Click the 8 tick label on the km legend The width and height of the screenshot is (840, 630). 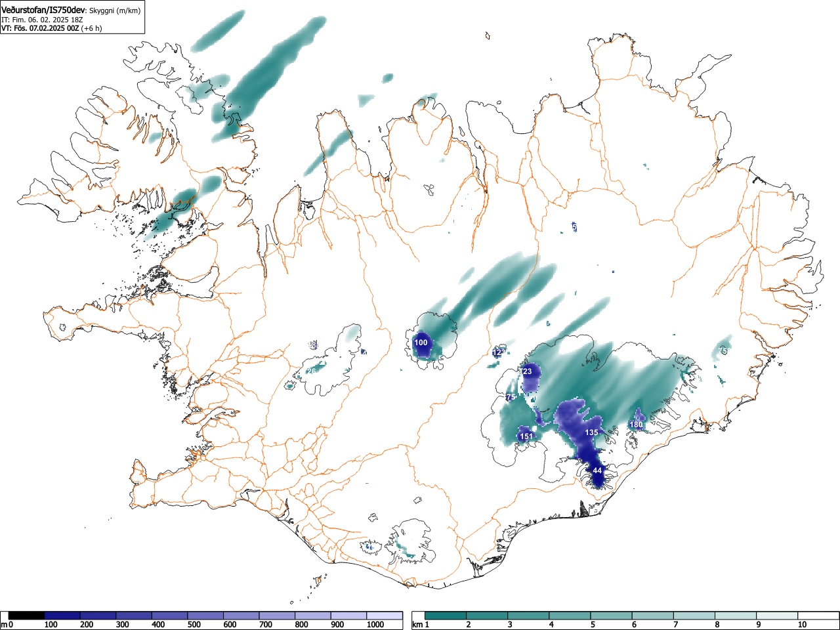(717, 625)
